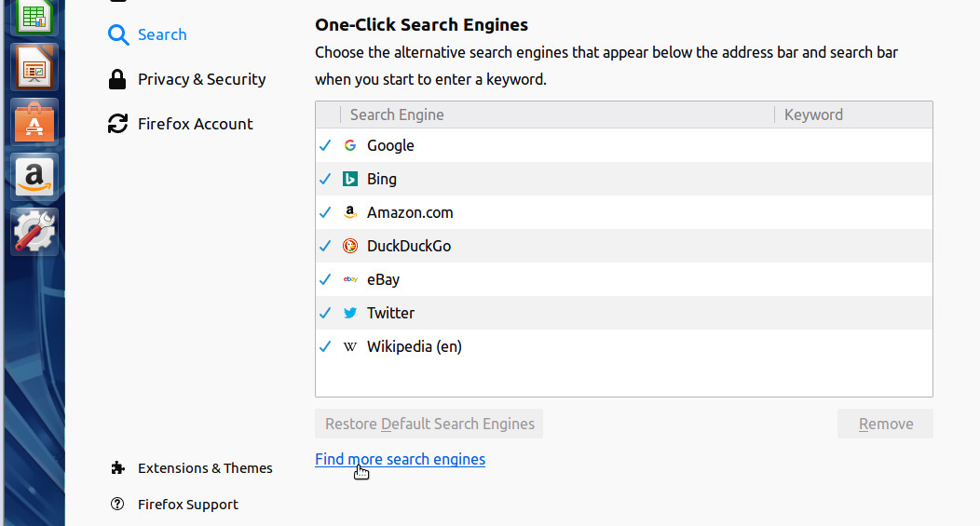Click the Google logo icon in list
The height and width of the screenshot is (526, 980).
click(x=350, y=145)
